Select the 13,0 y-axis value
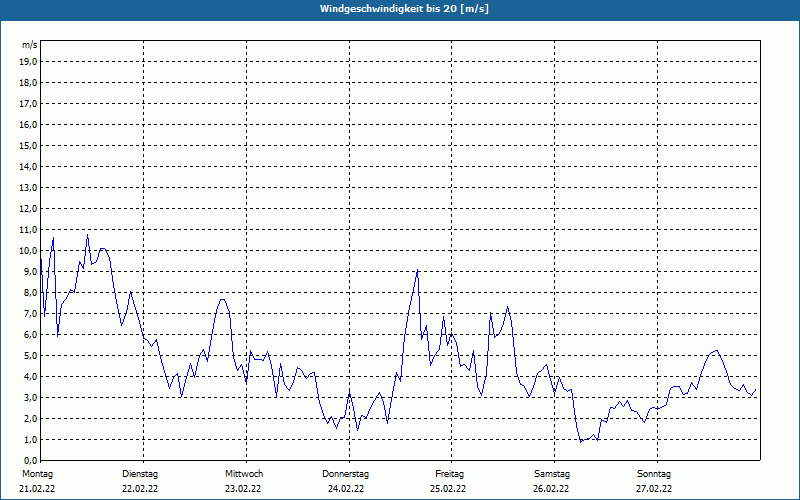The height and width of the screenshot is (500, 800). [x=29, y=187]
